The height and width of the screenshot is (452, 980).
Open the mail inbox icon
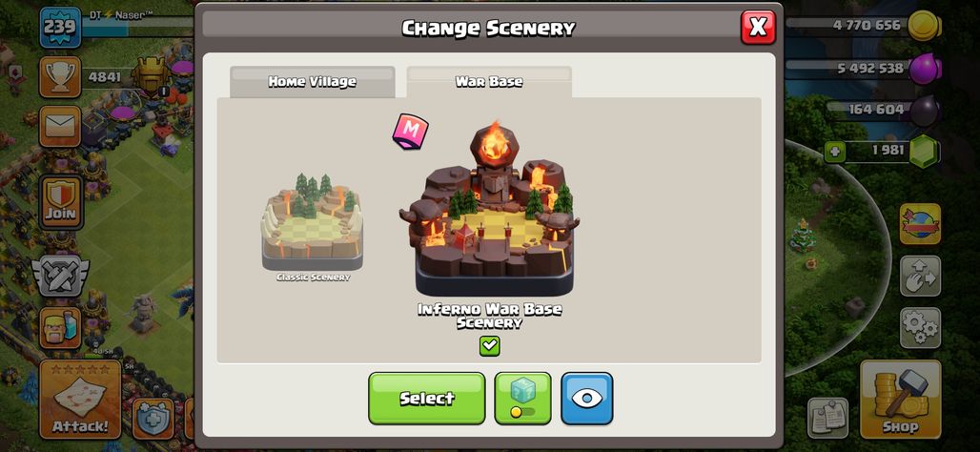point(60,126)
